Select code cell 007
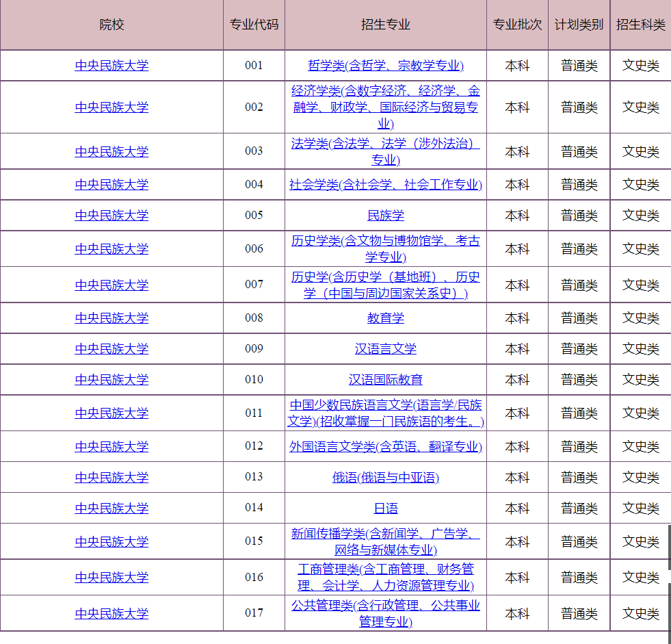 click(254, 285)
